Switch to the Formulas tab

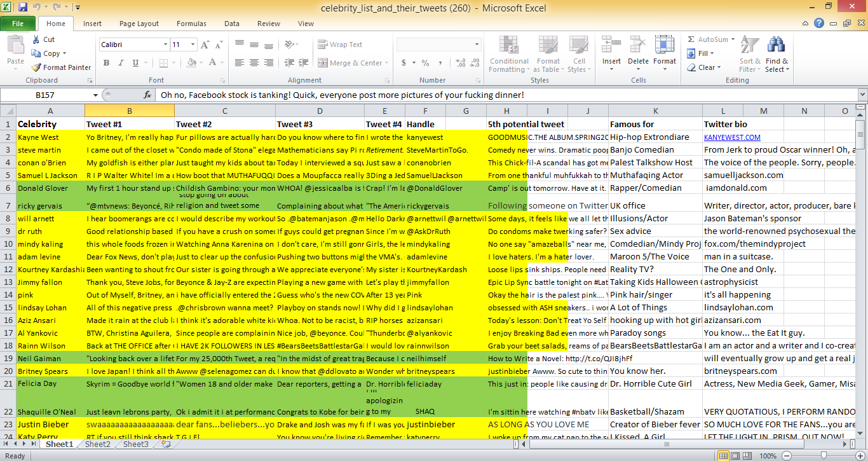191,24
